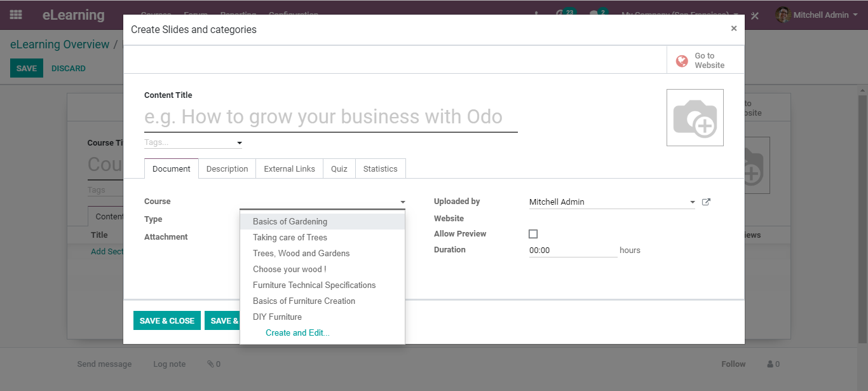Open the company selector dropdown
This screenshot has width=868, height=391.
(x=680, y=15)
